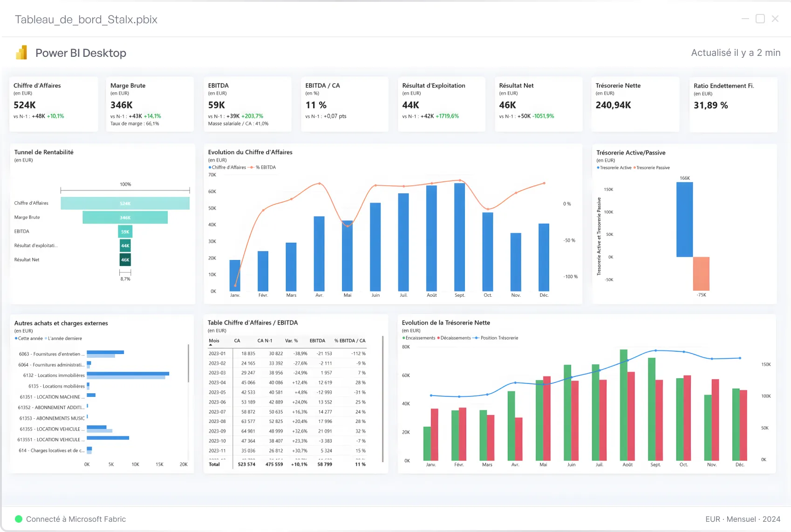
Task: Click Position Trésorerie legend entry
Action: point(495,338)
